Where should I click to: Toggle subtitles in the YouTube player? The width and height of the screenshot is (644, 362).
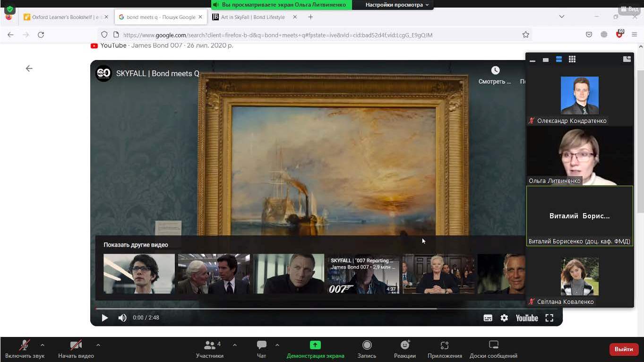pos(488,318)
